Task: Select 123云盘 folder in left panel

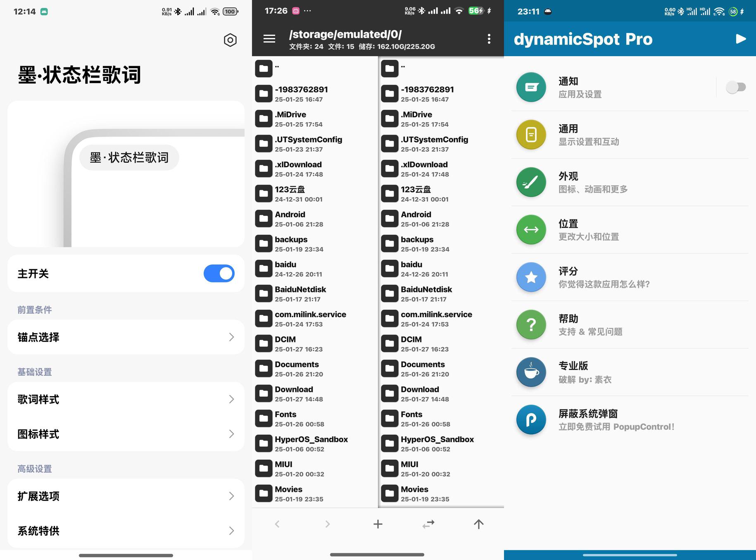Action: point(315,194)
